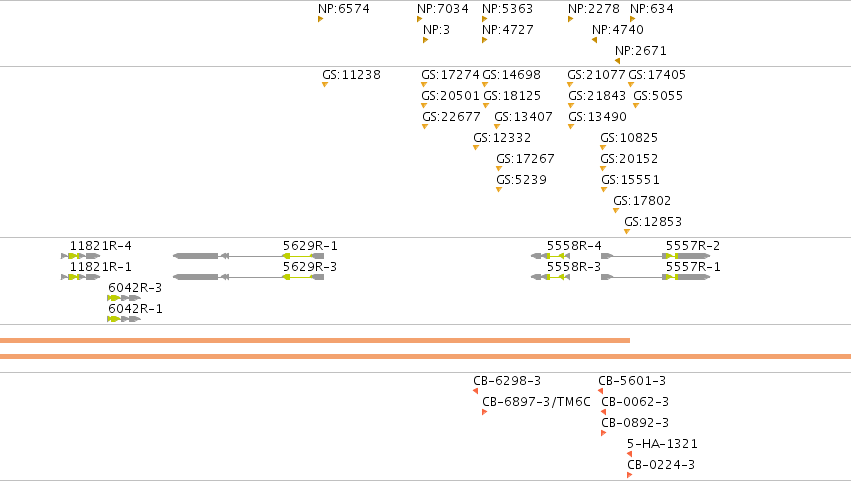851x481 pixels.
Task: Select the GS:21077 feature label
Action: [596, 75]
